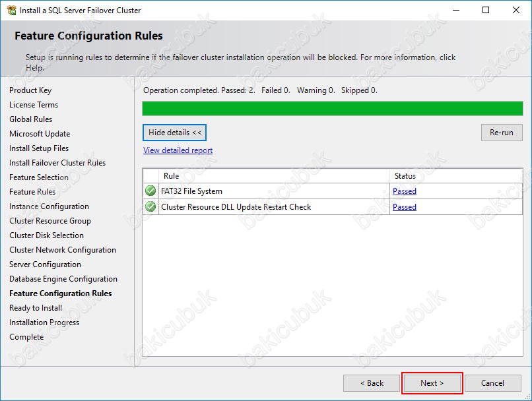Viewport: 532px width, 401px height.
Task: Select Installation Progress step
Action: pyautogui.click(x=44, y=323)
